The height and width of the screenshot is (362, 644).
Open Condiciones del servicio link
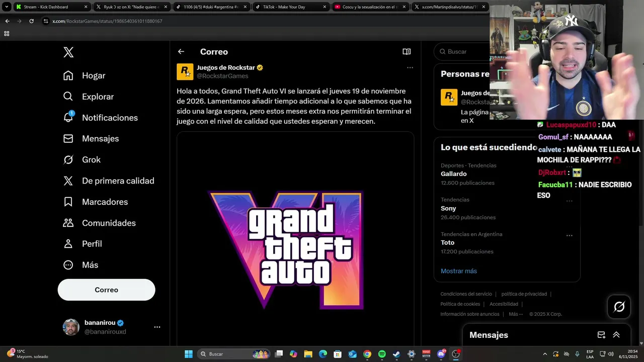pos(466,294)
